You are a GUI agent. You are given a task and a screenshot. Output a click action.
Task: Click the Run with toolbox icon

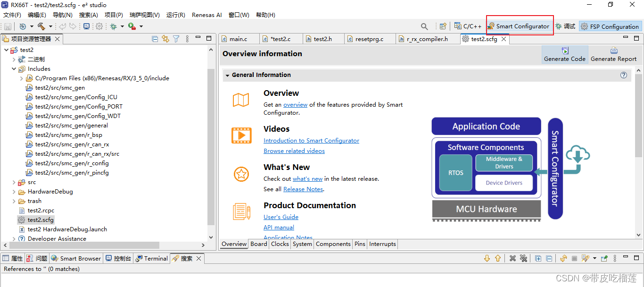click(132, 26)
